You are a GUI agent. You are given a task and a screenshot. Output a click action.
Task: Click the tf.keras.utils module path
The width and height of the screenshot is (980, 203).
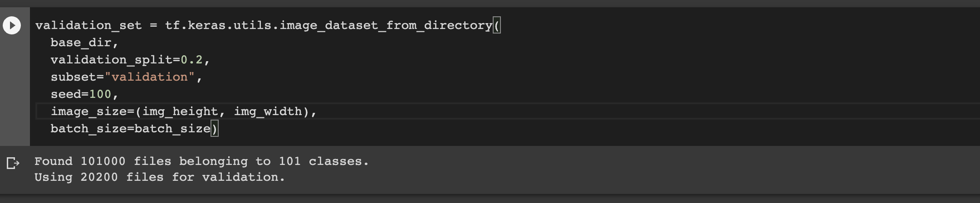pos(218,25)
